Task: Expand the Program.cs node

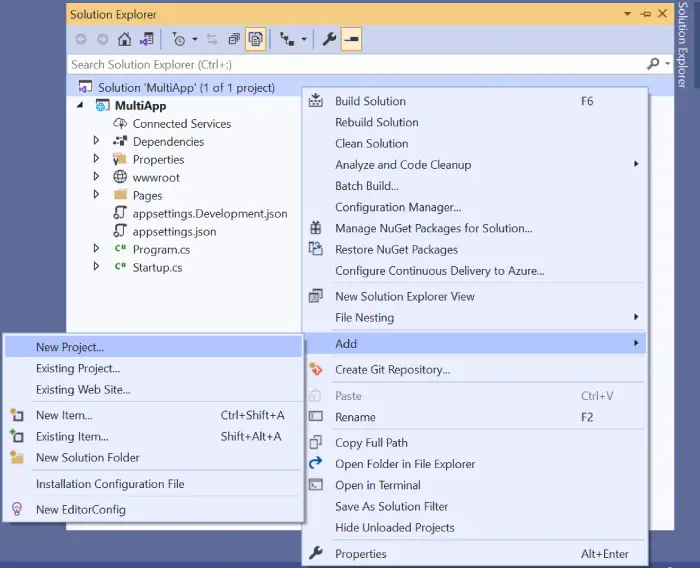Action: pos(96,248)
